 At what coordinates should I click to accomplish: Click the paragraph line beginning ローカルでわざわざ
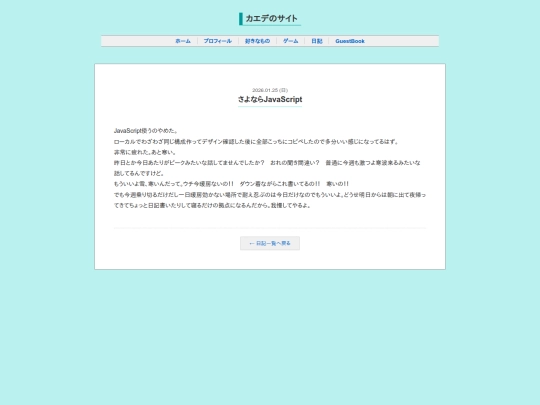[x=256, y=142]
